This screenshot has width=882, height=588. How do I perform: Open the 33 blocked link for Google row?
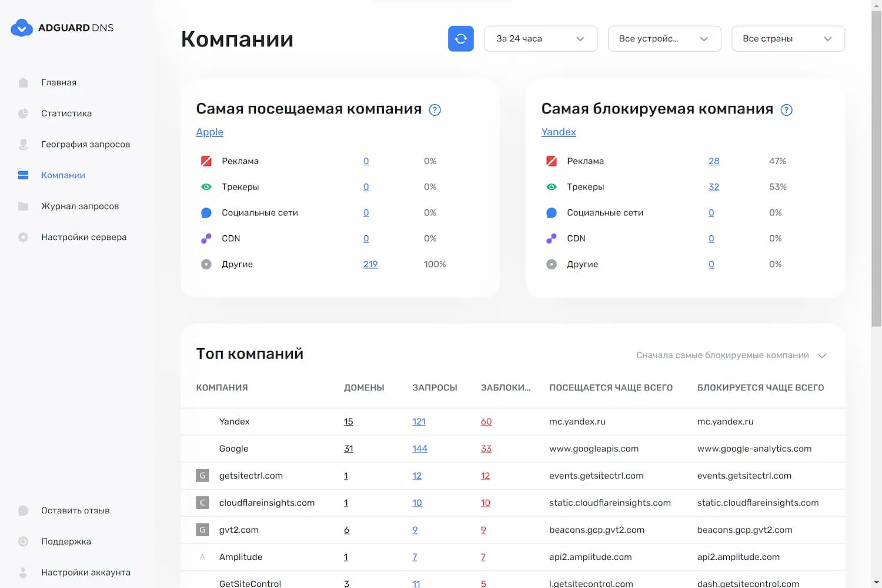pos(486,449)
